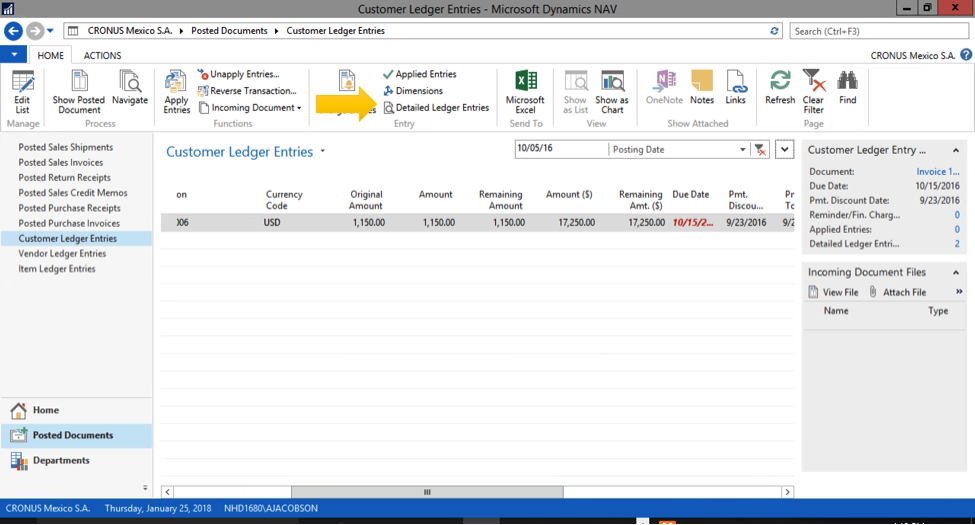Open Customer Ledger Entries title dropdown

pyautogui.click(x=323, y=151)
